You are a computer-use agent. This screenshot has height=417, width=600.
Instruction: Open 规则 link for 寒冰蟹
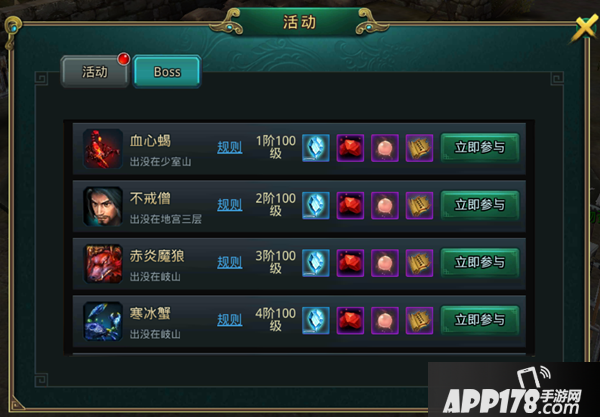230,319
